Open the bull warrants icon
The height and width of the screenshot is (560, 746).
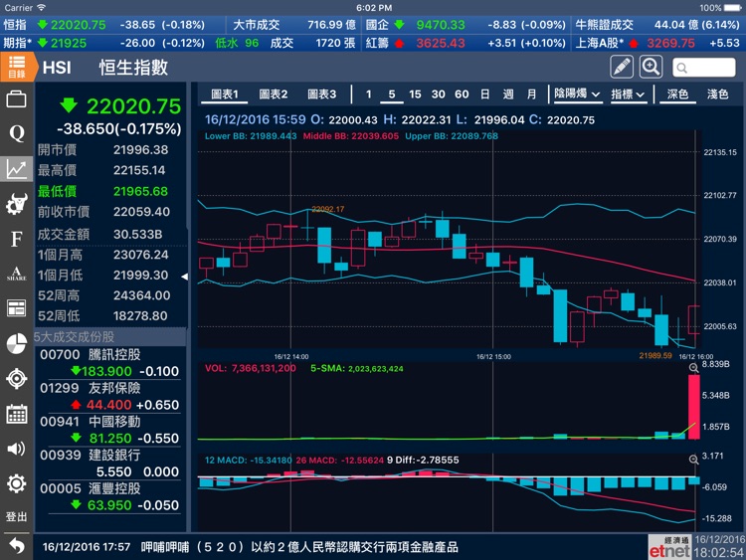16,204
